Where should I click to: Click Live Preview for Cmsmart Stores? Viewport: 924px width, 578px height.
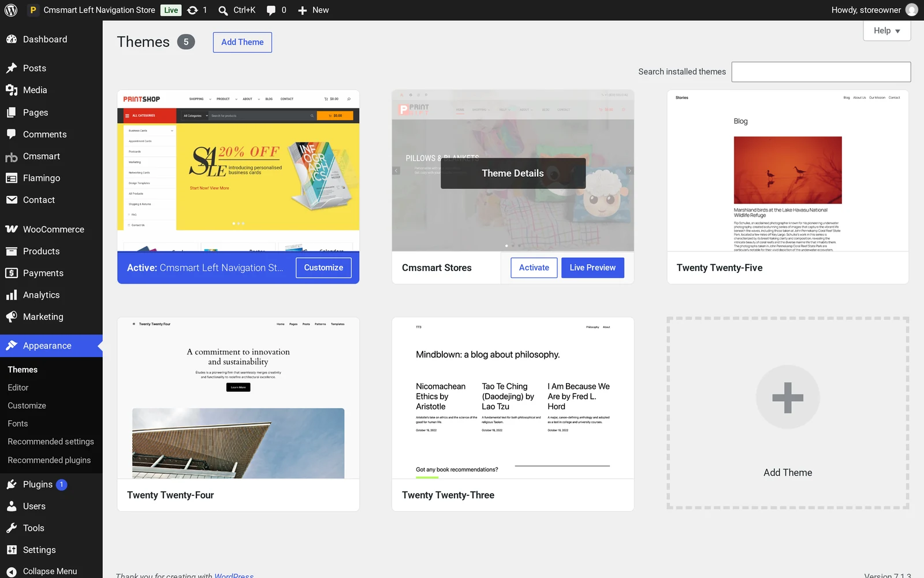tap(593, 268)
